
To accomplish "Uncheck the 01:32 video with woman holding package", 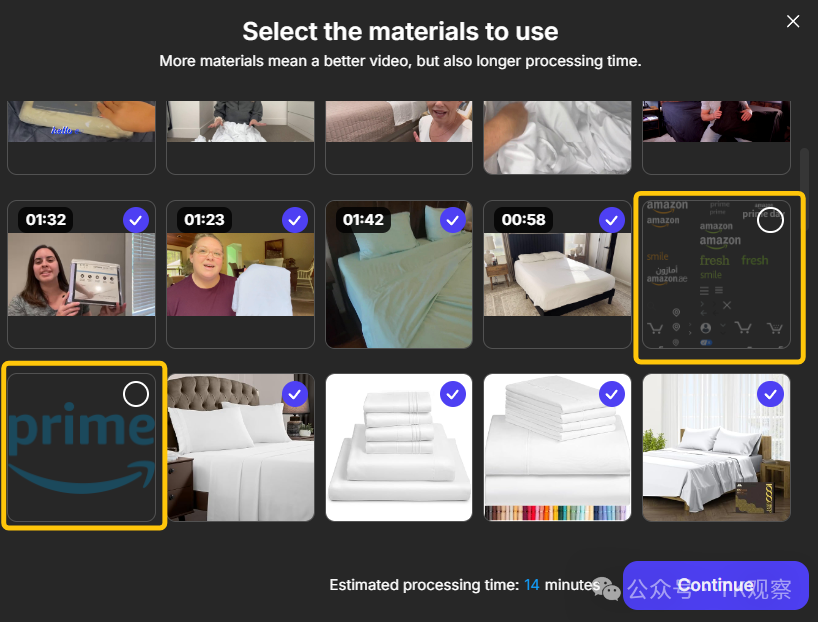I will coord(136,220).
